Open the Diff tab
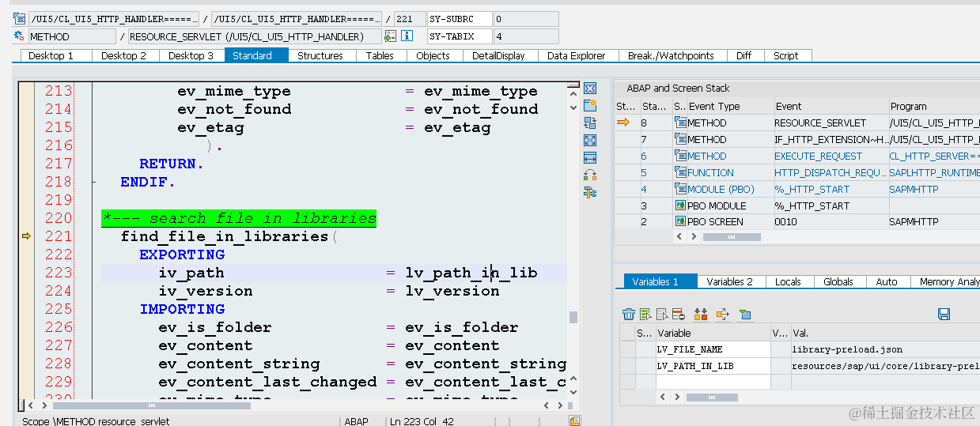980x426 pixels. [744, 55]
